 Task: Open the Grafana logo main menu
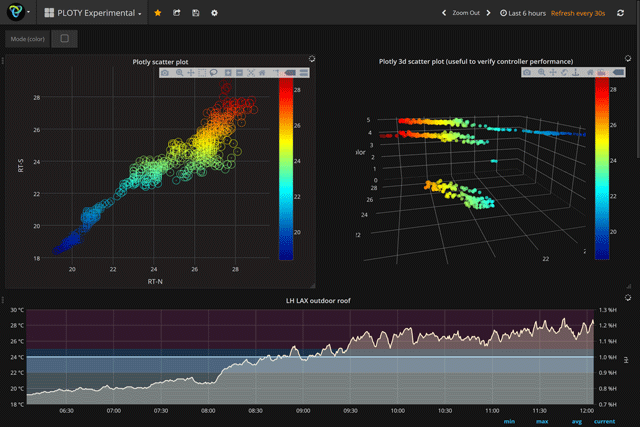tap(14, 13)
